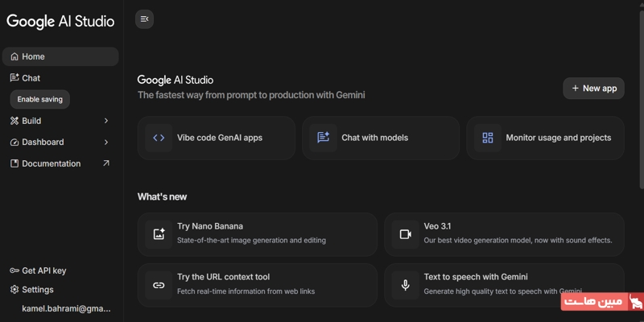Viewport: 644px width, 322px height.
Task: Click the code brackets icon for Vibe code
Action: (159, 138)
